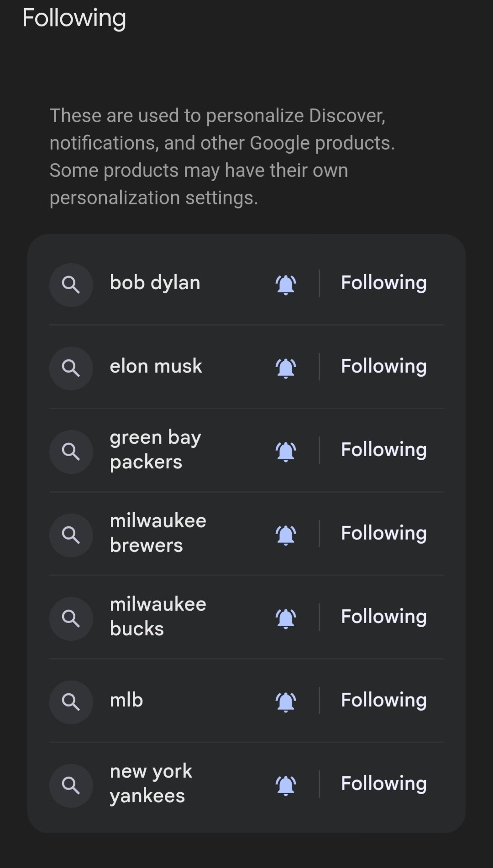Toggle notification bell for elon musk
This screenshot has height=868, width=493.
click(x=286, y=368)
